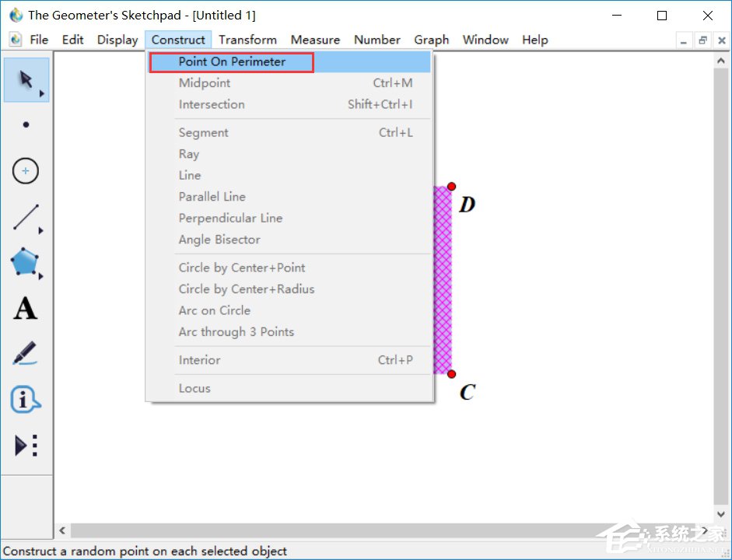Click the Sketchpad title bar app icon
732x560 pixels.
(x=16, y=15)
